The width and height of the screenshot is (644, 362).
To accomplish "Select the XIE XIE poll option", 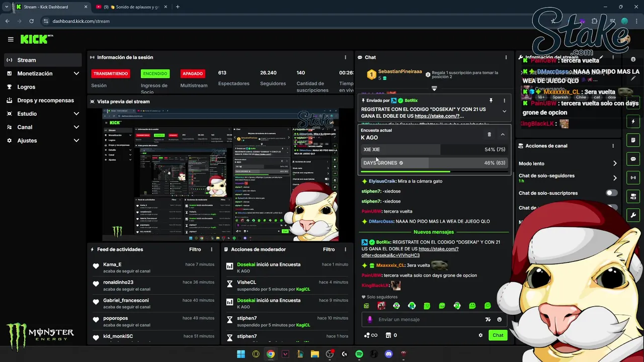I will (435, 149).
